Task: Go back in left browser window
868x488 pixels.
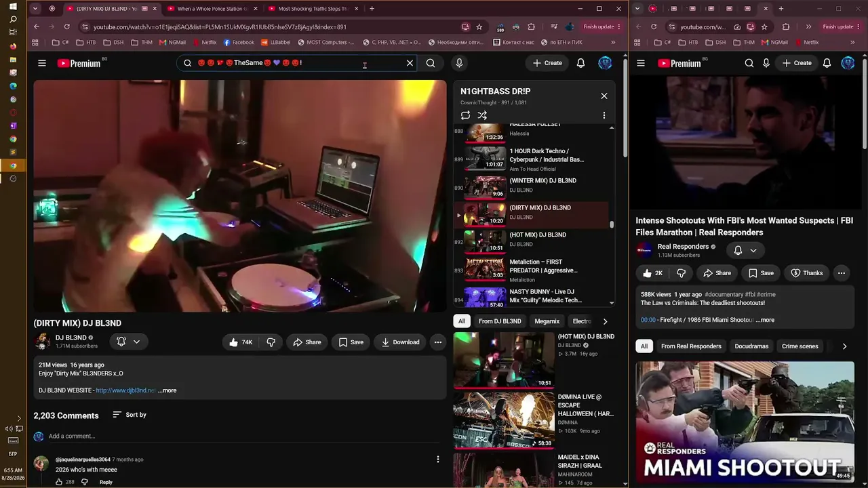Action: click(x=37, y=26)
